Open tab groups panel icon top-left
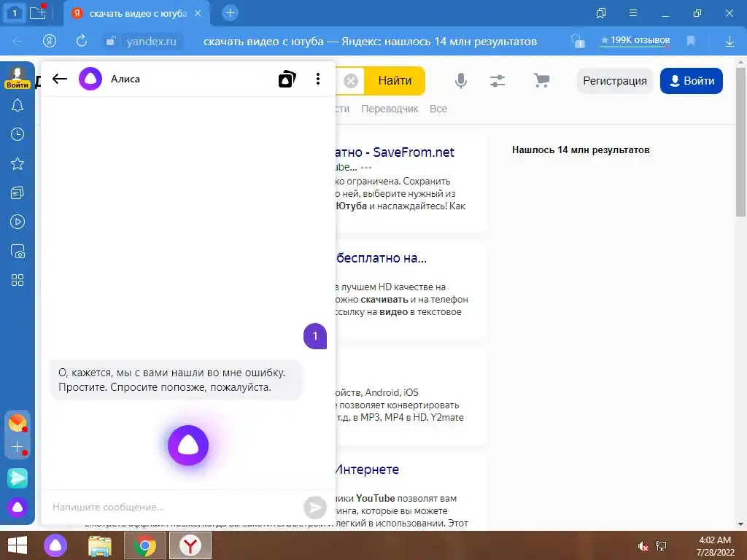 coord(15,13)
